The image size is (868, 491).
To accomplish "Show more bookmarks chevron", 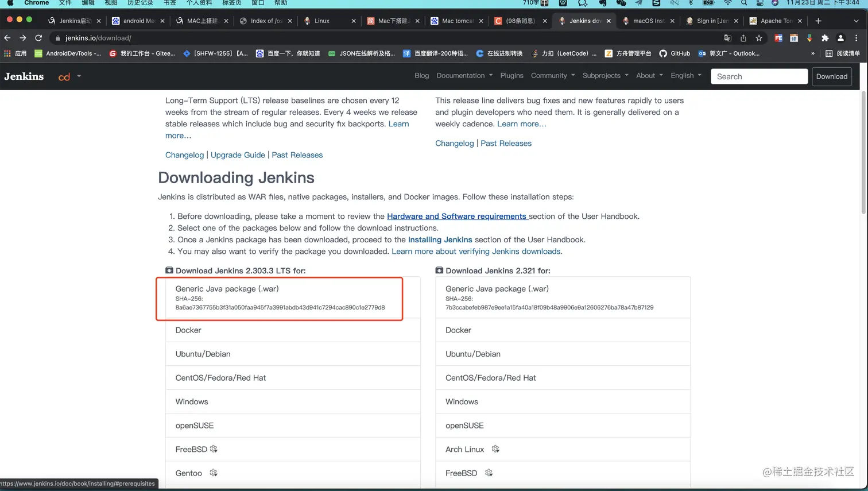I will [812, 53].
